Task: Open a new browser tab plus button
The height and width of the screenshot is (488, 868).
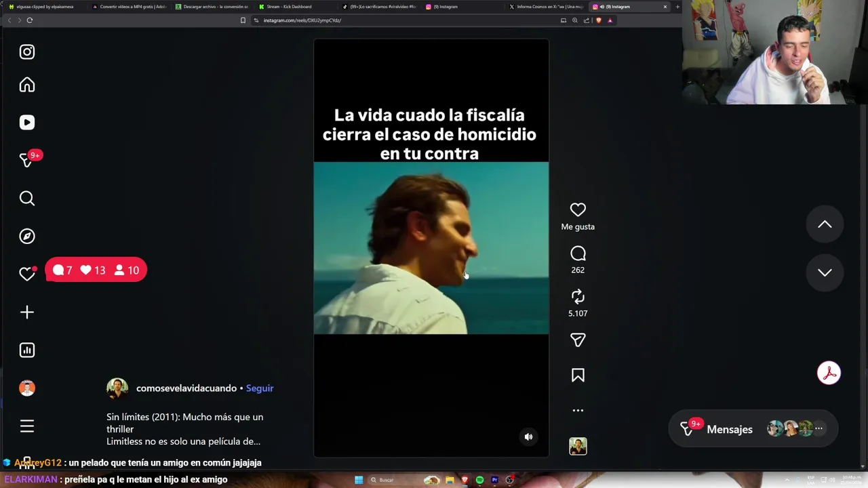Action: click(x=677, y=7)
